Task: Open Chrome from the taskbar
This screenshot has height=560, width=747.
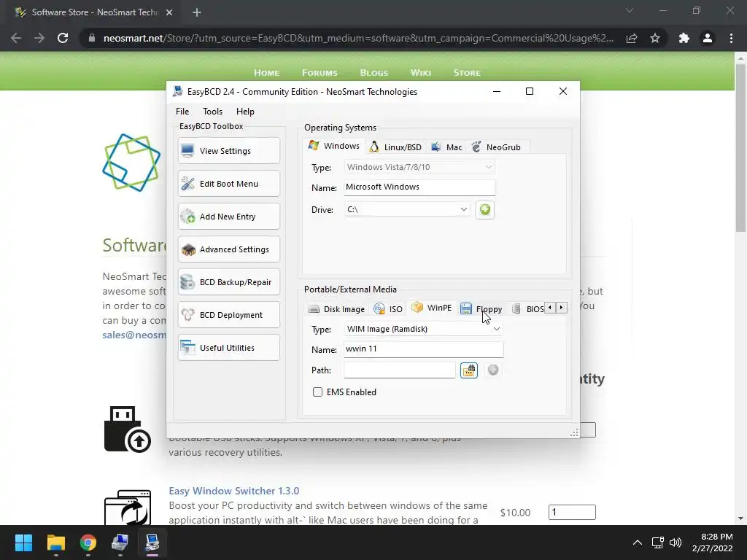Action: tap(88, 542)
